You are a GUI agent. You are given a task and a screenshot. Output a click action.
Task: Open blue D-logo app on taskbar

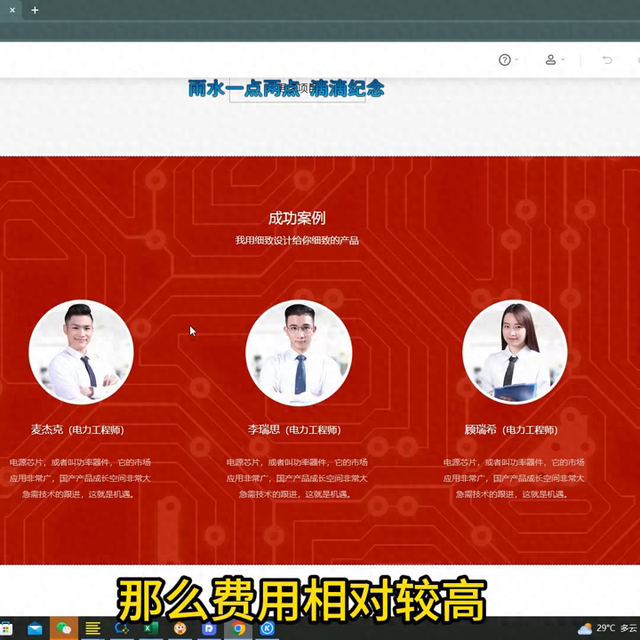click(209, 629)
